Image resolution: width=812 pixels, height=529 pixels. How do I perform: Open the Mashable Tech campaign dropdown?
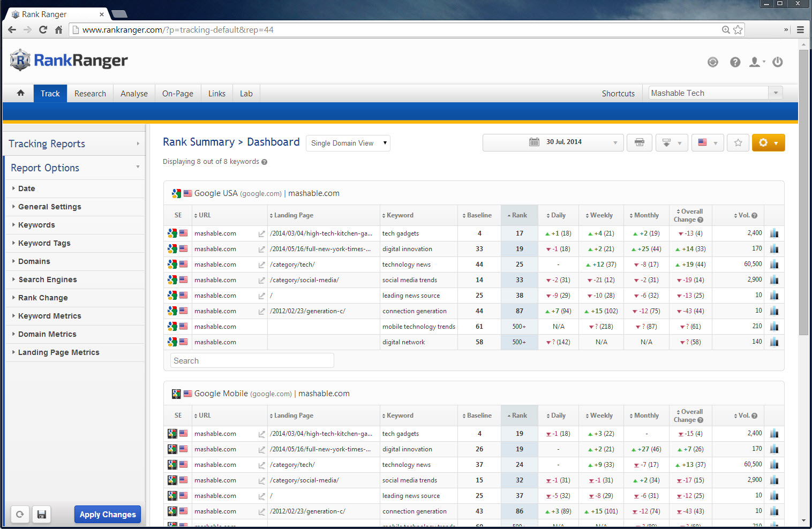(x=715, y=93)
